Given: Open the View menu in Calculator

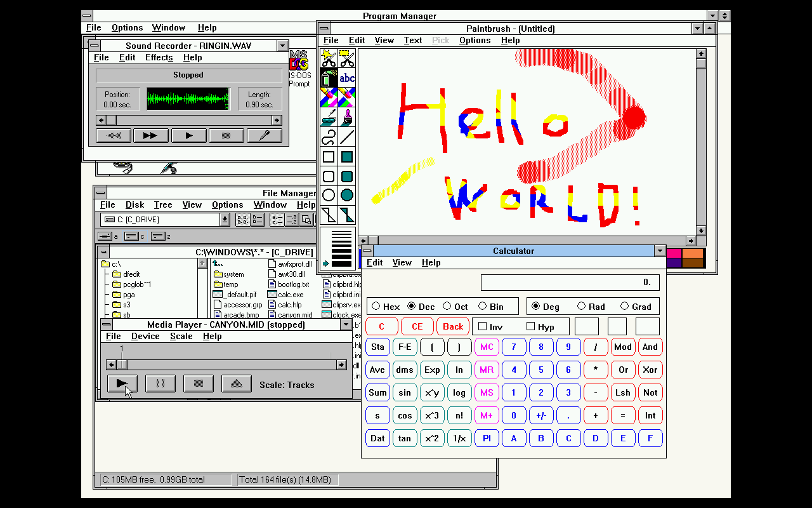Looking at the screenshot, I should tap(402, 262).
